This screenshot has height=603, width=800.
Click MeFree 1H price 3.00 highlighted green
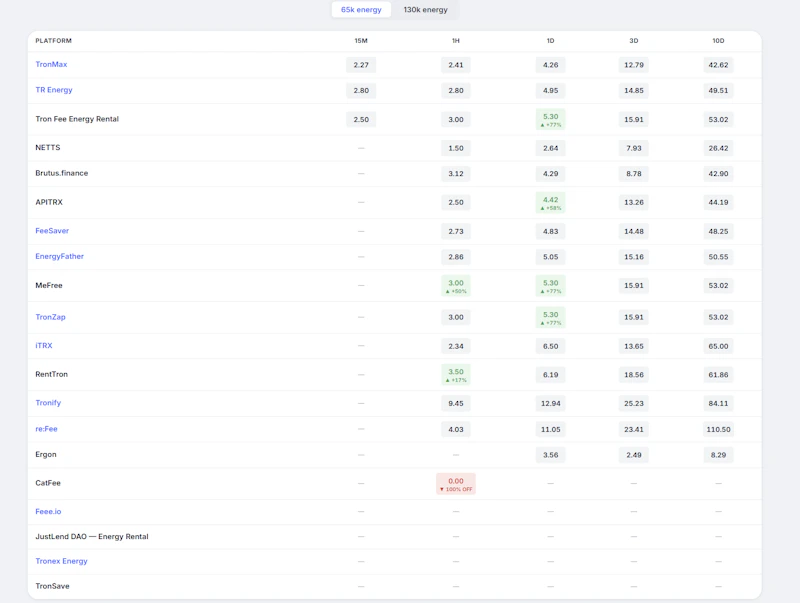456,286
